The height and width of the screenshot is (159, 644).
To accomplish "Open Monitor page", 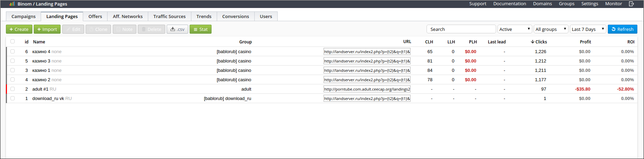I will [x=613, y=4].
